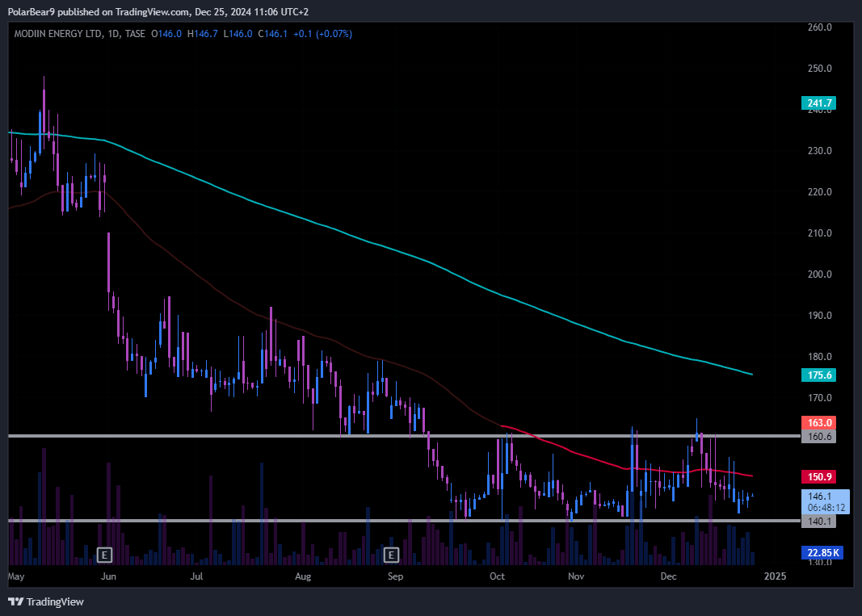Viewport: 862px width, 616px height.
Task: Click the 22.85K volume label
Action: [x=820, y=552]
